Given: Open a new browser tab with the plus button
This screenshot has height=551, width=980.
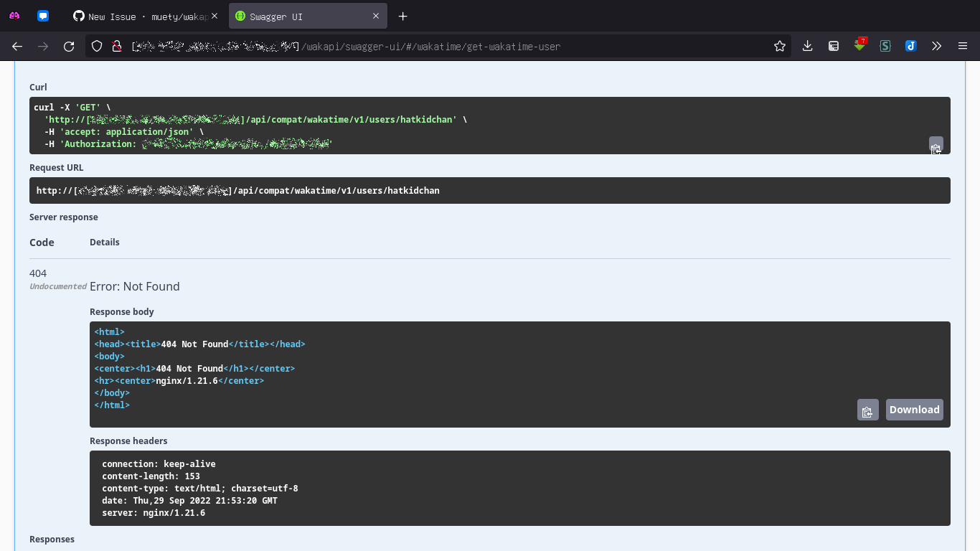Looking at the screenshot, I should pos(402,16).
